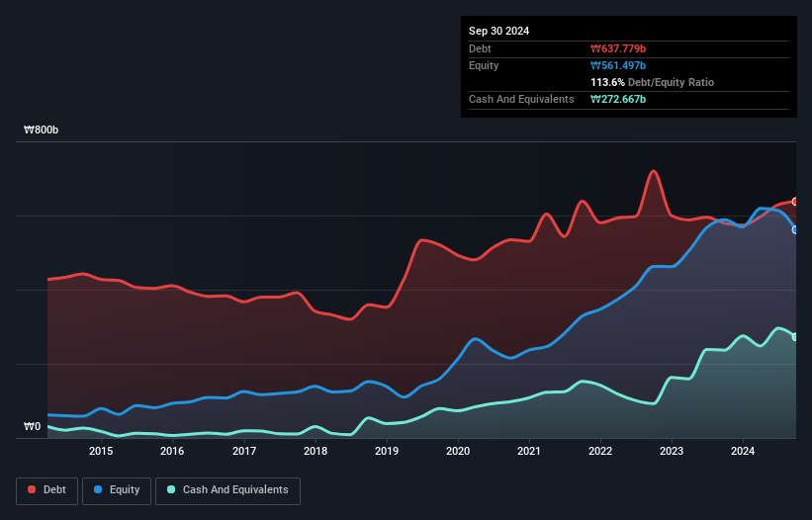Select the Debt end-point marker on chart
The width and height of the screenshot is (812, 520).
tap(796, 202)
